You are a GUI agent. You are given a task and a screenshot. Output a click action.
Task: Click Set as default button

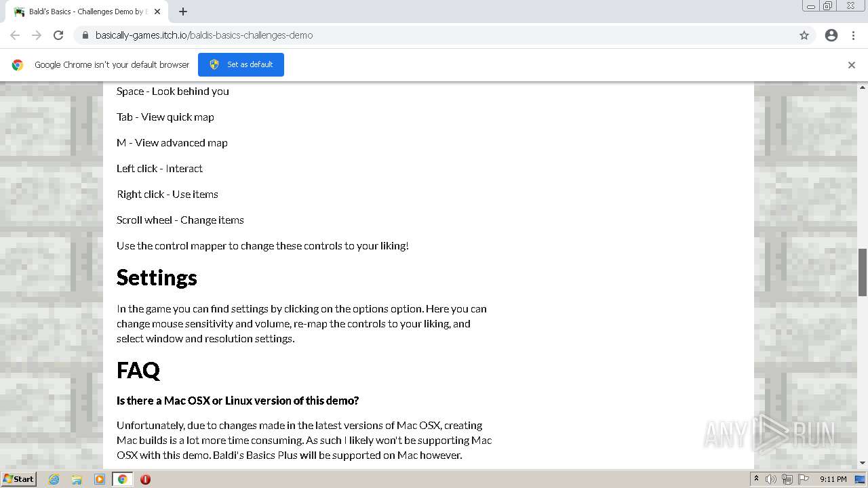click(x=241, y=64)
